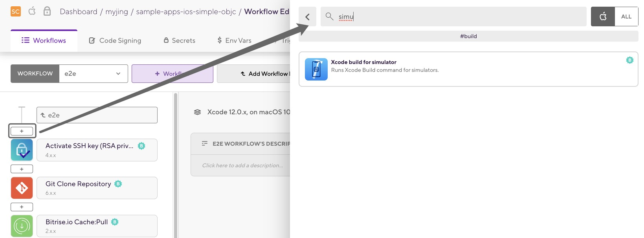
Task: Click the Git Clone Repository step icon
Action: point(22,188)
